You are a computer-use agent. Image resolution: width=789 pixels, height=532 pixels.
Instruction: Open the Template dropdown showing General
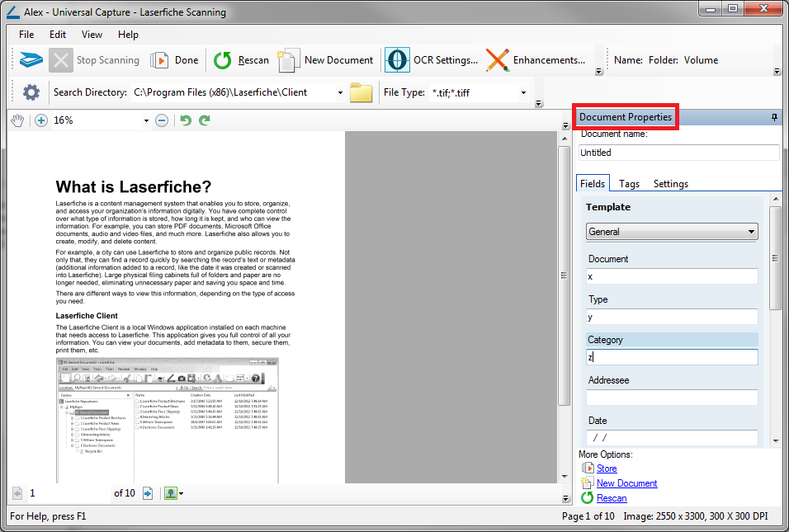pyautogui.click(x=672, y=232)
